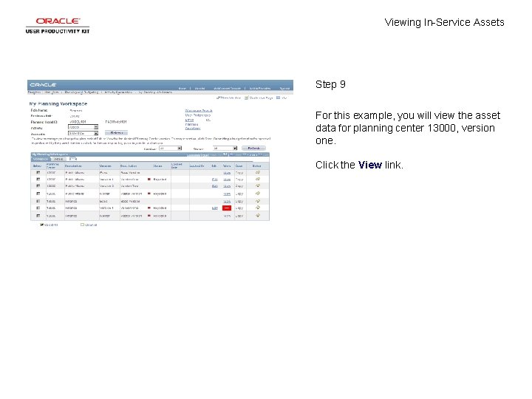
Task: Click Notify icon in Public Affairs Version 2 row
Action: (x=258, y=185)
